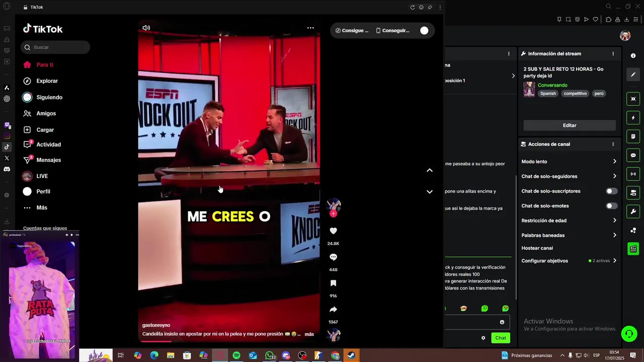Screen dimensions: 644x362
Task: Open Twitch from the browser sidebar
Action: tap(7, 125)
